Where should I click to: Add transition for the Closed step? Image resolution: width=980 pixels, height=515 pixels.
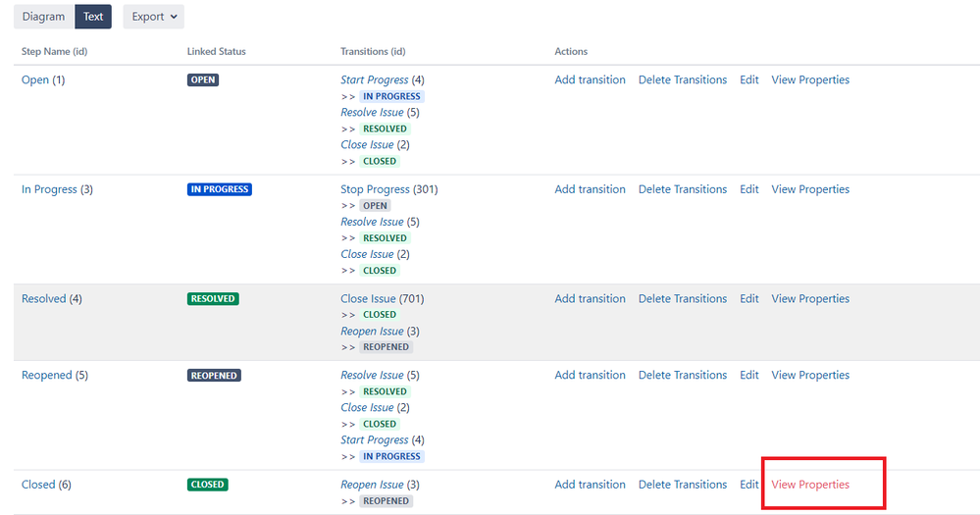pos(590,485)
